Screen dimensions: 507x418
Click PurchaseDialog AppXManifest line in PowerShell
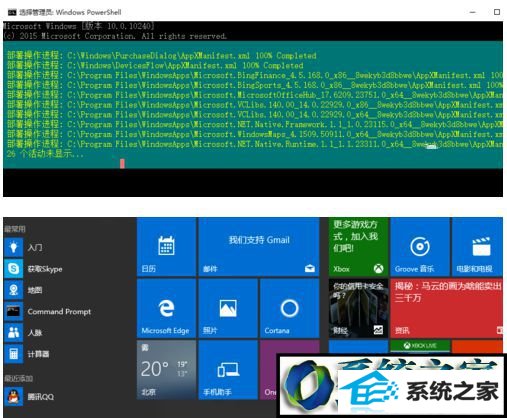coord(162,55)
